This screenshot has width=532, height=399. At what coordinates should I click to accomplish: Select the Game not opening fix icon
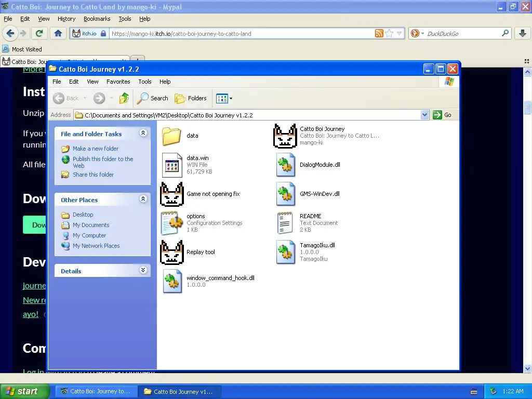click(x=171, y=194)
